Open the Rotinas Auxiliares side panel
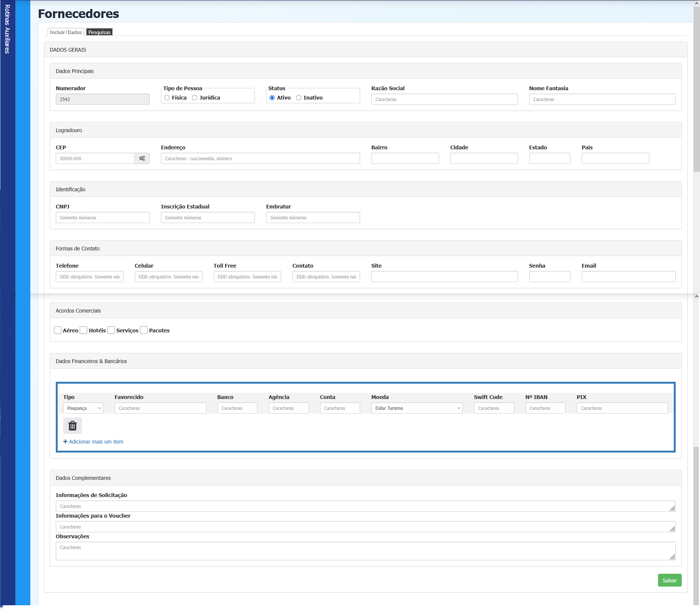Viewport: 700px width, 609px height. point(7,29)
